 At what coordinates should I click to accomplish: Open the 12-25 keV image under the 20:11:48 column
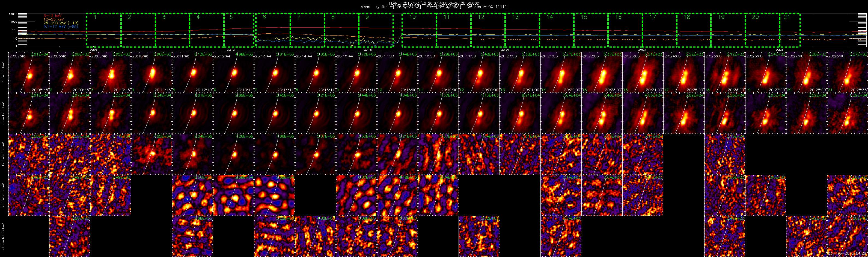coord(192,154)
